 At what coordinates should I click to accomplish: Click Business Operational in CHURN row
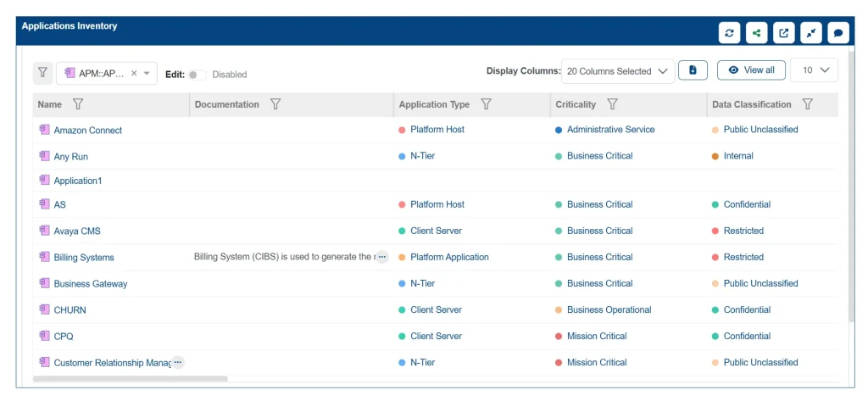click(609, 309)
